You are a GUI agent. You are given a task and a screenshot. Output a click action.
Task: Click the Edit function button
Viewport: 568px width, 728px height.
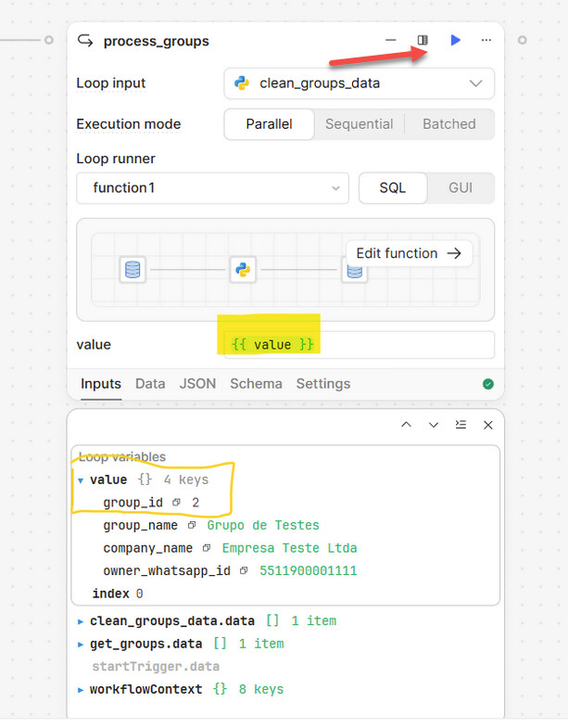pos(409,253)
